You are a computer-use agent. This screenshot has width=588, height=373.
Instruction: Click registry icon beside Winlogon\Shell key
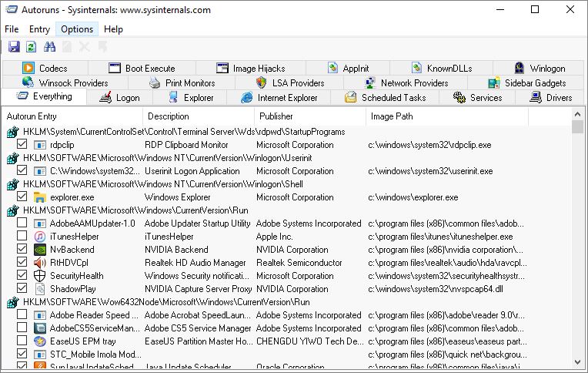click(x=13, y=184)
